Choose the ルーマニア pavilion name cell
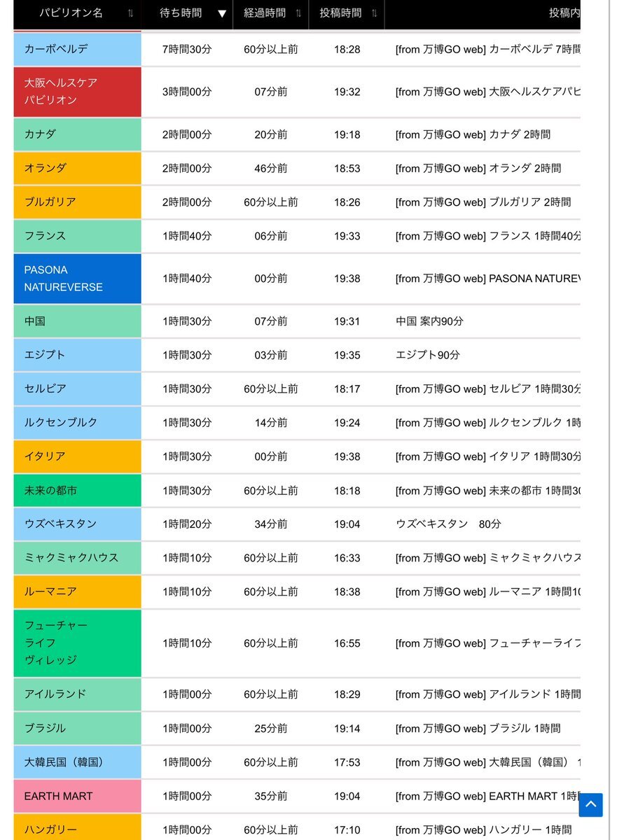This screenshot has width=617, height=840. tap(77, 591)
